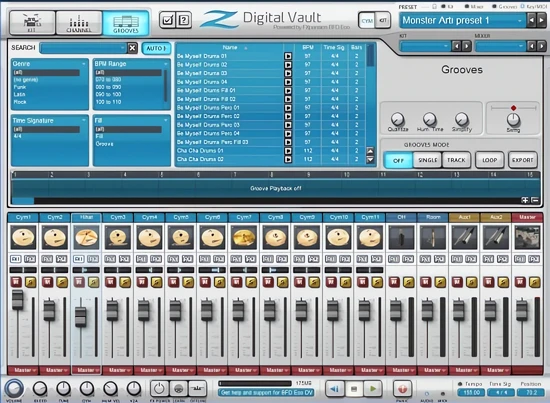Solo the Cym1 channel
550x403 pixels.
point(31,282)
